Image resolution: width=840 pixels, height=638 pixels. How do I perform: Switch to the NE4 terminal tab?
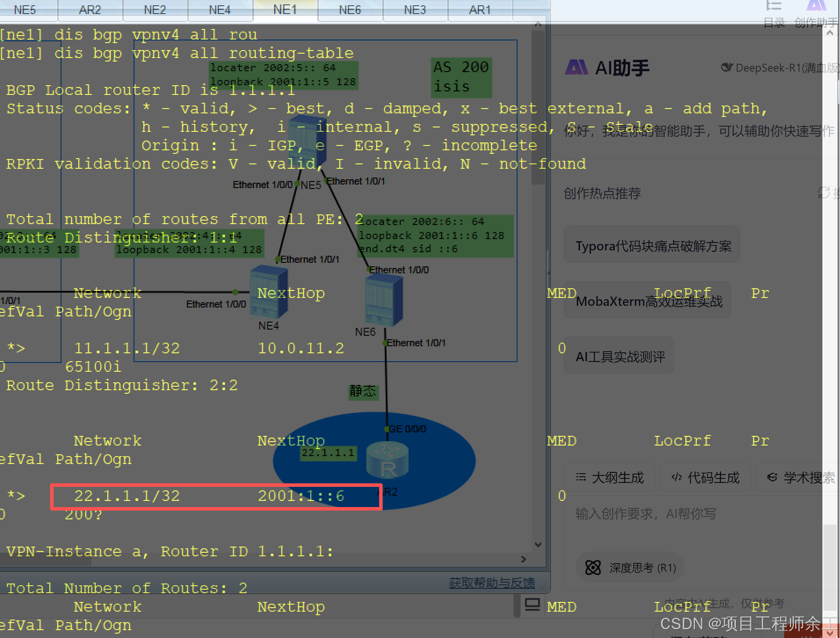click(220, 10)
